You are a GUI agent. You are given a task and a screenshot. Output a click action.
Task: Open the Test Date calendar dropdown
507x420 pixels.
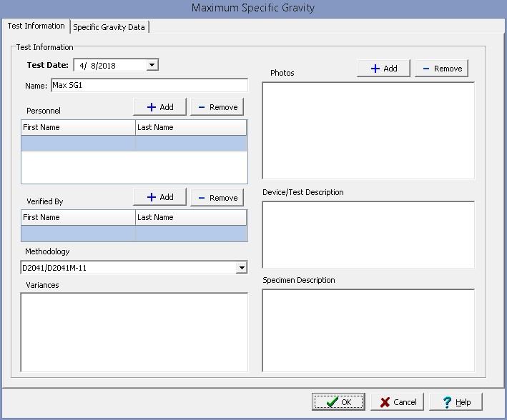[x=152, y=66]
